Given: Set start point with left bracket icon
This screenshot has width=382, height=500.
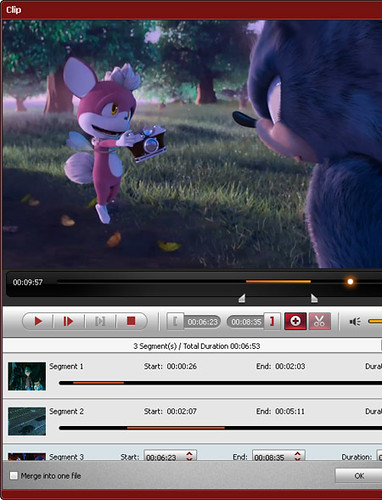Looking at the screenshot, I should [x=175, y=322].
